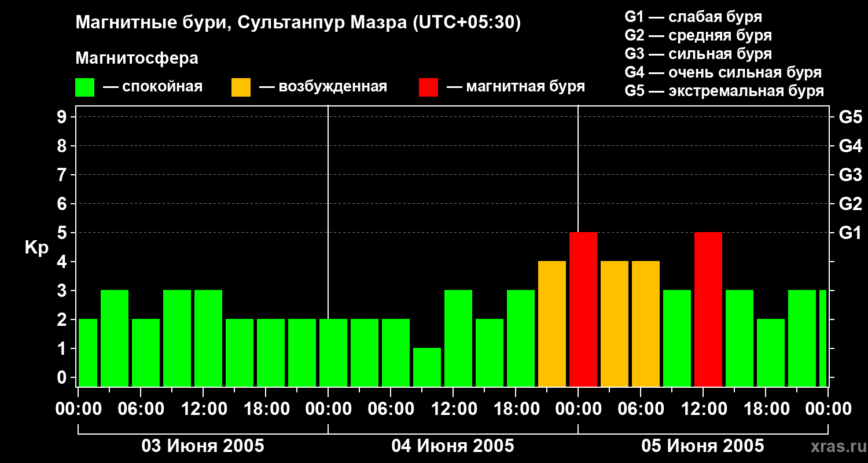
Task: Click the green Kp 1 bar on 04 Июня
Action: [x=427, y=368]
